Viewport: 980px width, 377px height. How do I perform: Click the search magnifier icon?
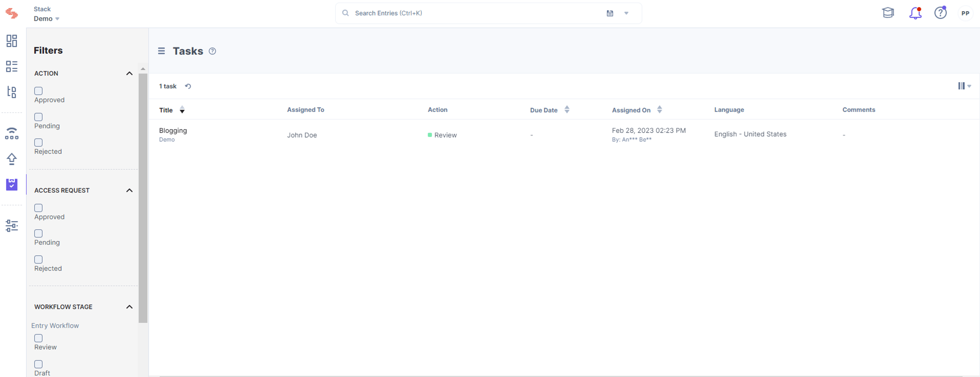click(346, 13)
